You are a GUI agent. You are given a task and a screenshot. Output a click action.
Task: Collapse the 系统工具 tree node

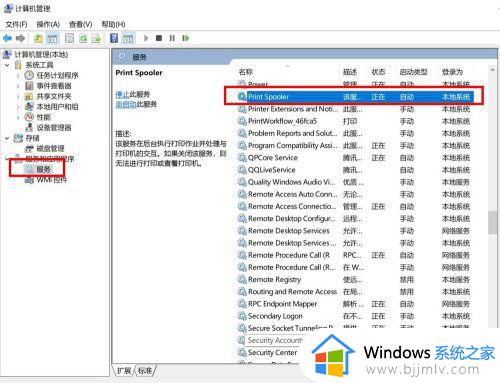[7, 65]
